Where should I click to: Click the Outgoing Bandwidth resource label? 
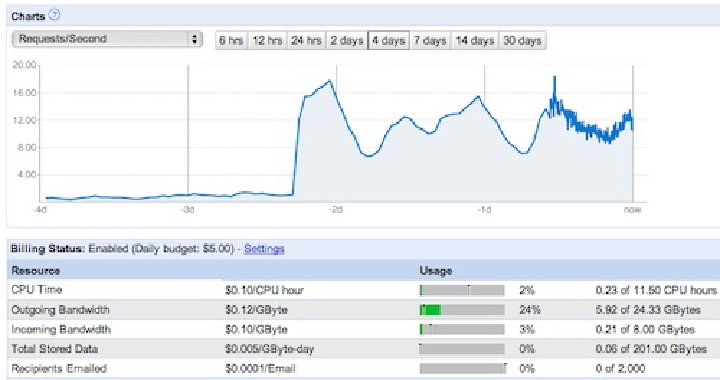point(60,310)
